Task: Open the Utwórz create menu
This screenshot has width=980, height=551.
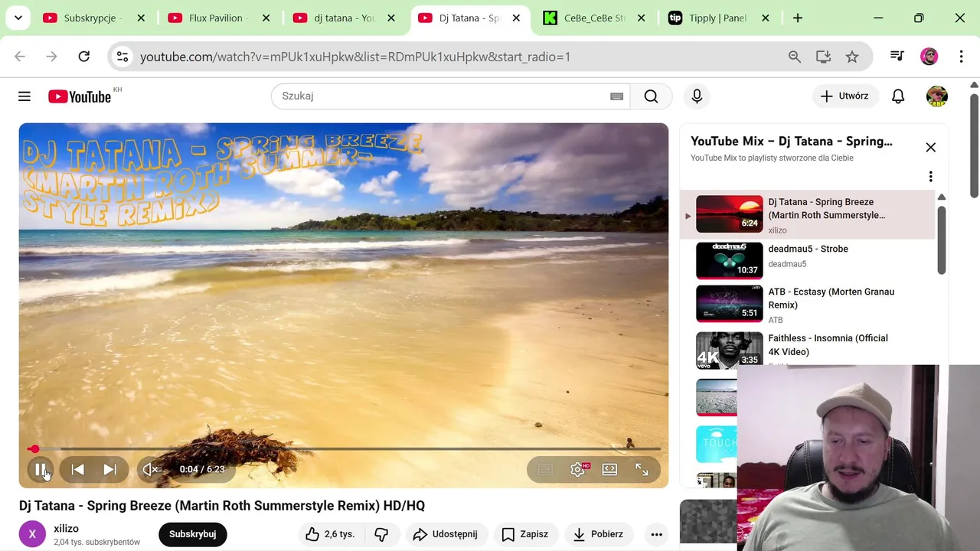Action: (844, 96)
